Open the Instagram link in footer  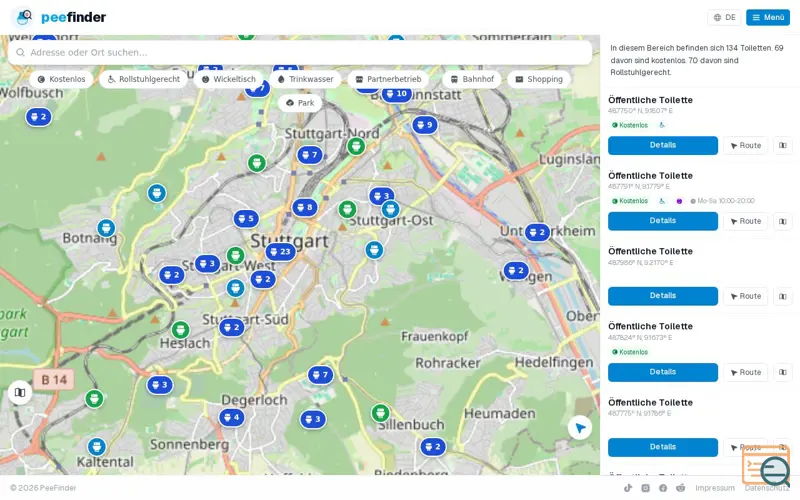(x=645, y=488)
